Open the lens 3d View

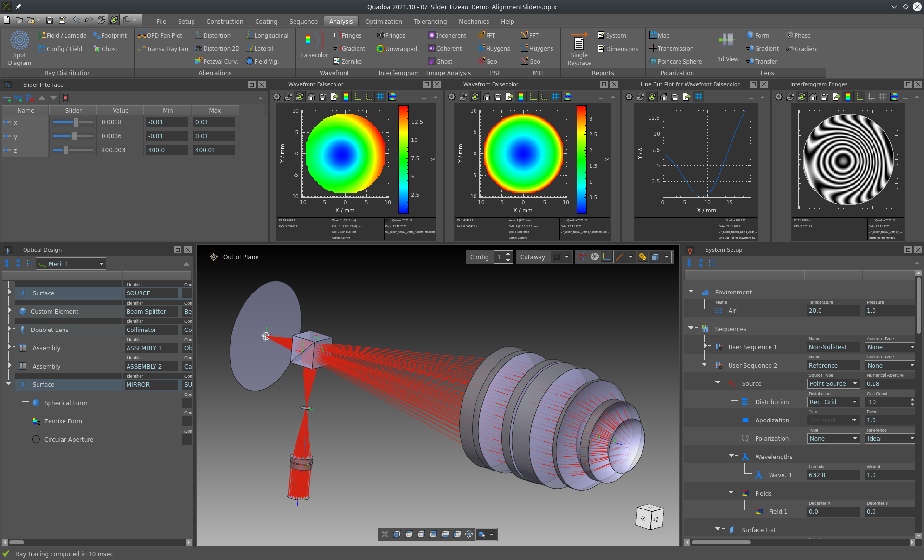coord(728,46)
